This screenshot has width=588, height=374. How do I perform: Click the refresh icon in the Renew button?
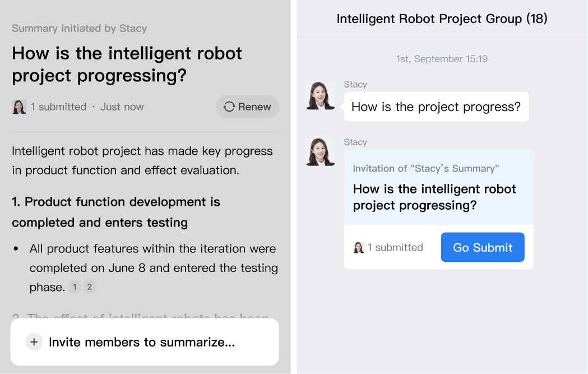click(229, 107)
